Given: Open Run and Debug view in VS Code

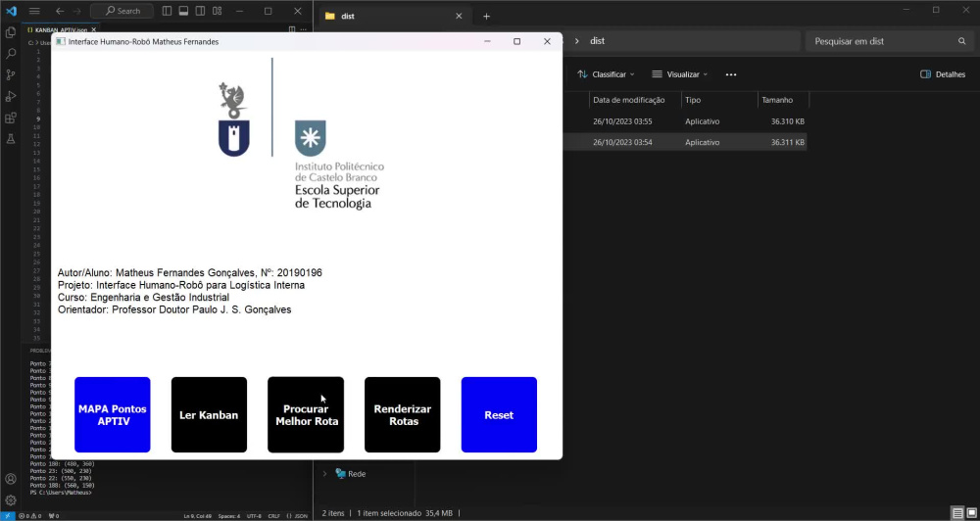Looking at the screenshot, I should click(11, 96).
